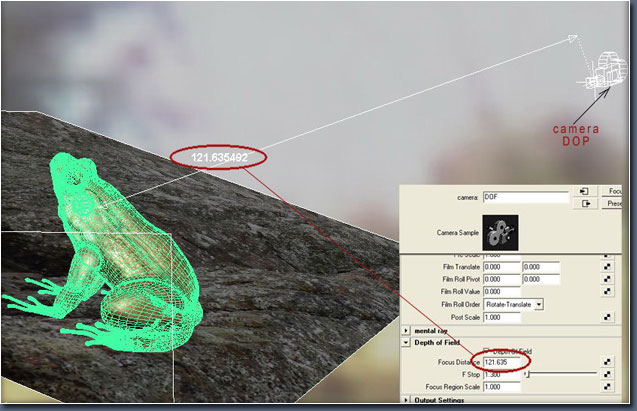Expand the mental ray section
The height and width of the screenshot is (411, 637).
point(405,329)
